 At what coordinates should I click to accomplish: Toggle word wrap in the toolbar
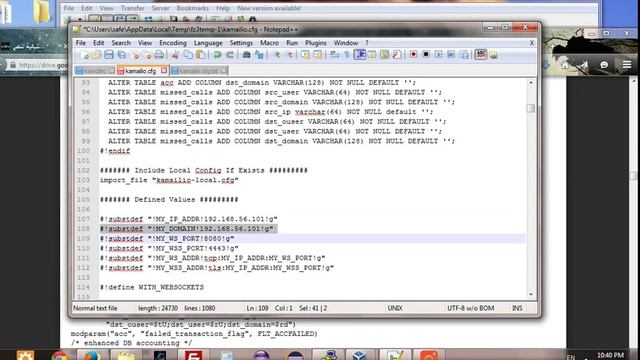[x=334, y=55]
